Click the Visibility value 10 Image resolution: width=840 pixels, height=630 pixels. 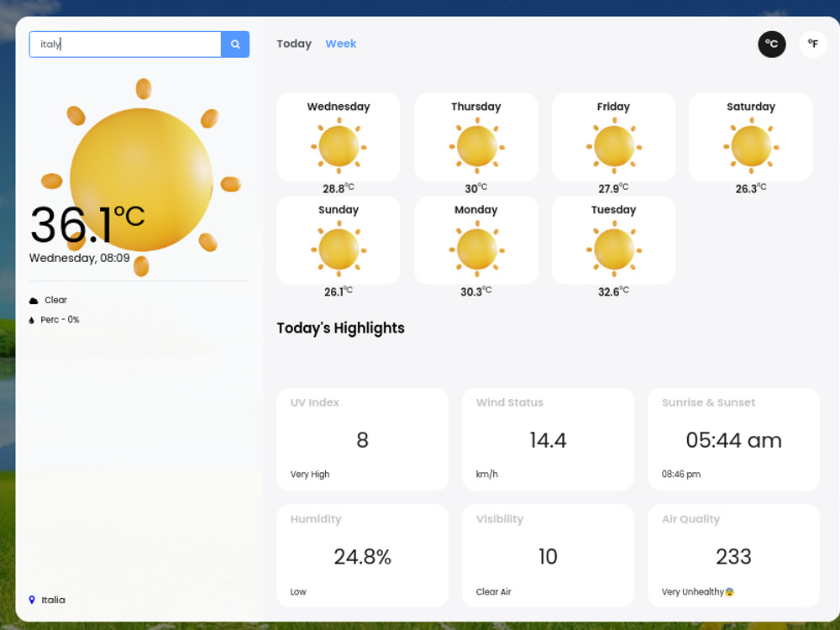[x=548, y=557]
